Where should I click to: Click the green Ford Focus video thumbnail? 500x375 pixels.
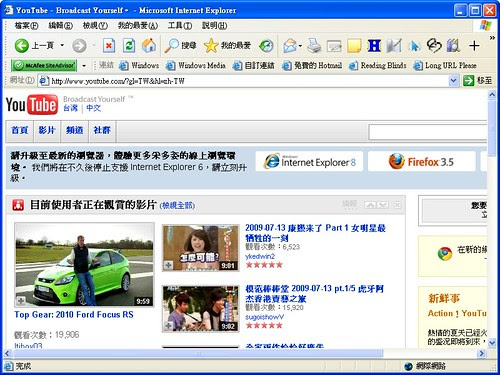pos(84,265)
